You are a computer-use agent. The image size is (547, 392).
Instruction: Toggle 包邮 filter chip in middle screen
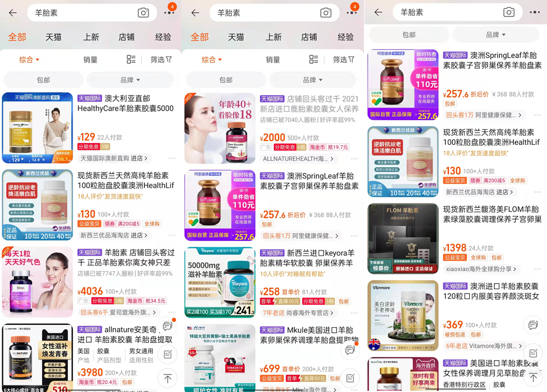226,80
